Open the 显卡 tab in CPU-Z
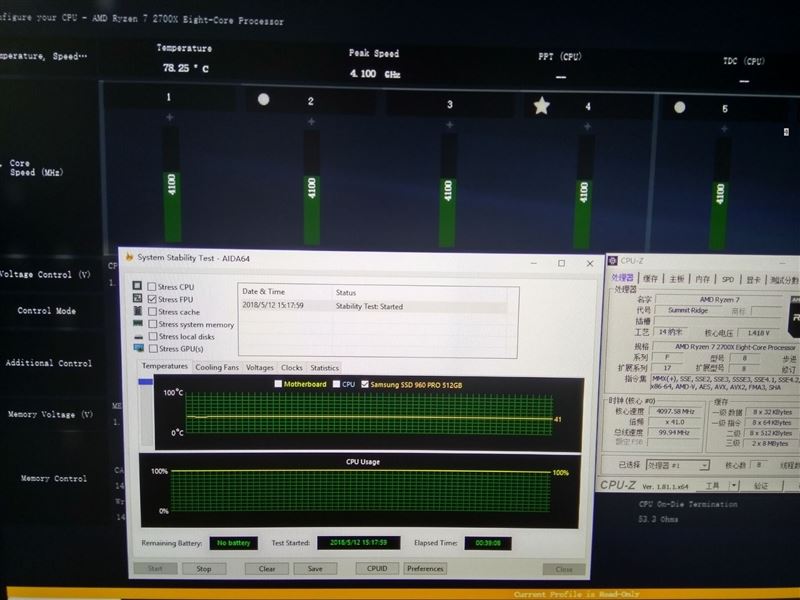This screenshot has width=800, height=600. 753,280
